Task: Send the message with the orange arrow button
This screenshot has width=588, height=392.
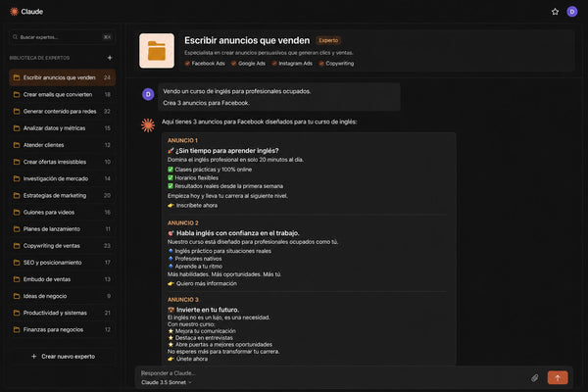Action: click(558, 377)
